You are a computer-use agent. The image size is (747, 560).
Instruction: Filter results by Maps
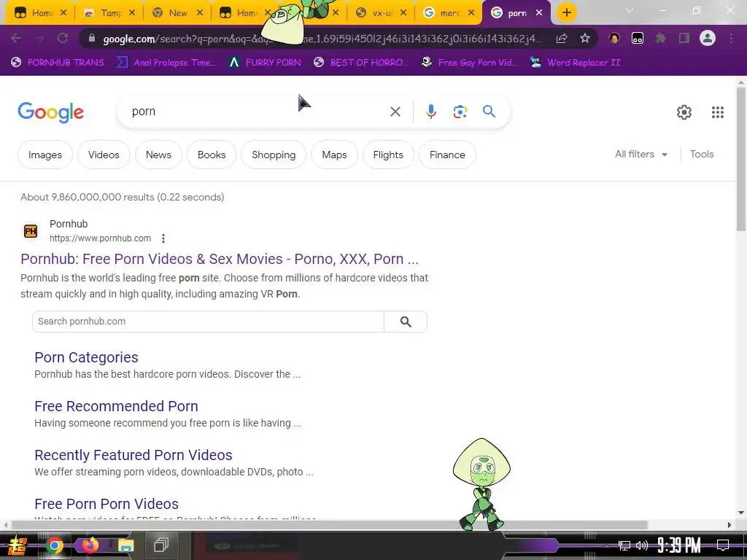[x=334, y=155]
